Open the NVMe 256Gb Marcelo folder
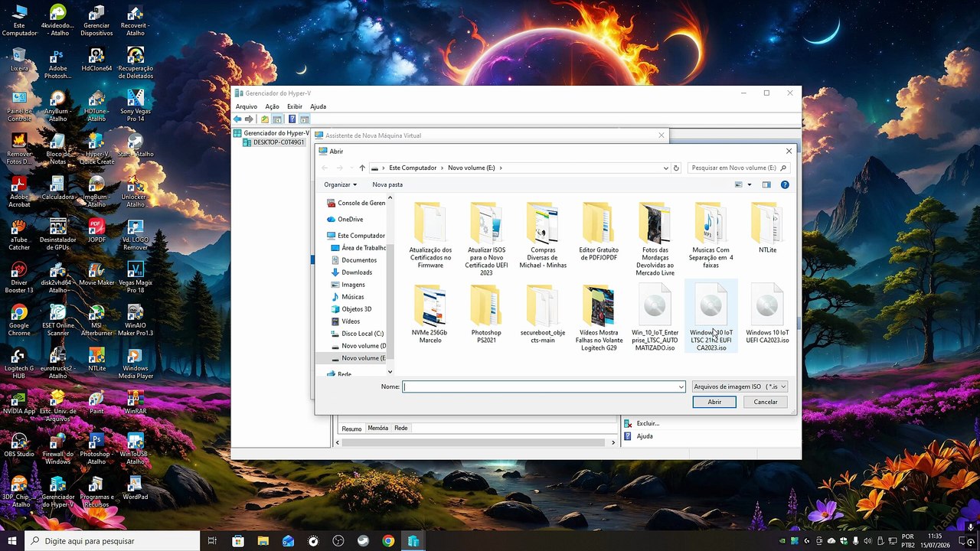 coord(430,314)
